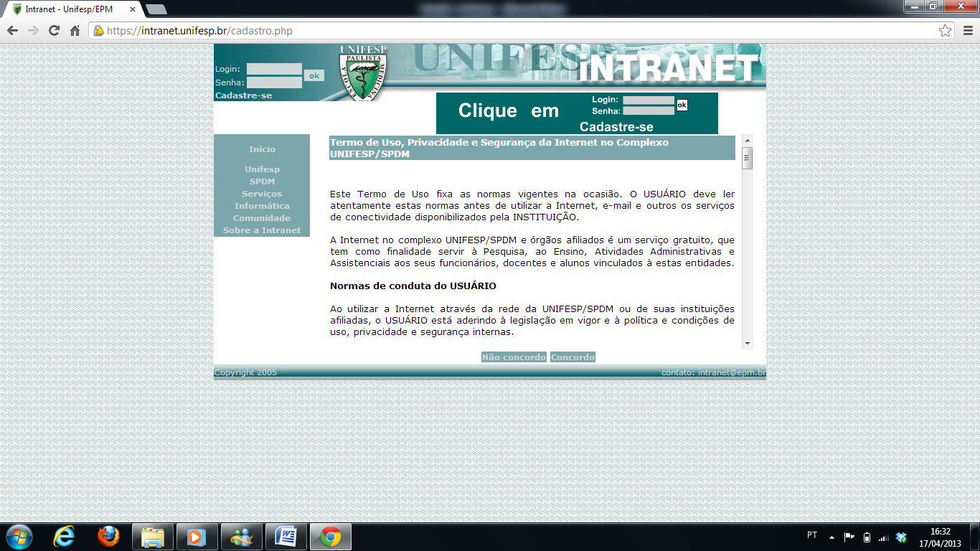Click the terms scrollbar up arrow
The image size is (980, 551).
point(748,141)
